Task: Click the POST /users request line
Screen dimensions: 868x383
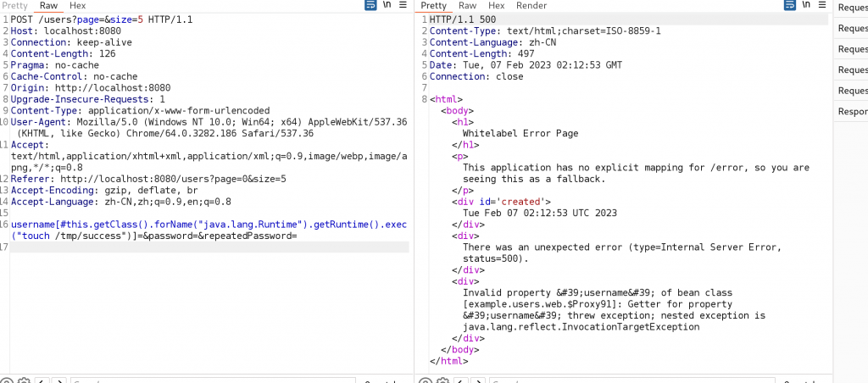Action: [x=102, y=19]
